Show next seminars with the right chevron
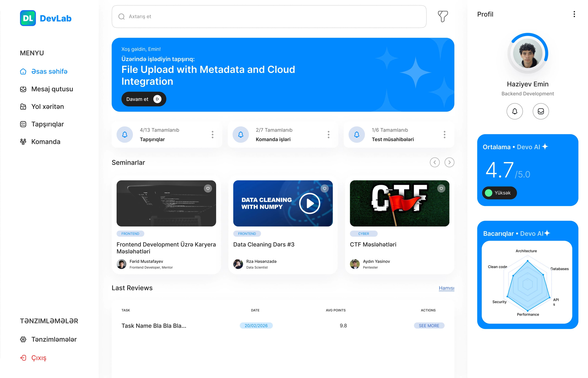Image resolution: width=588 pixels, height=378 pixels. 449,162
